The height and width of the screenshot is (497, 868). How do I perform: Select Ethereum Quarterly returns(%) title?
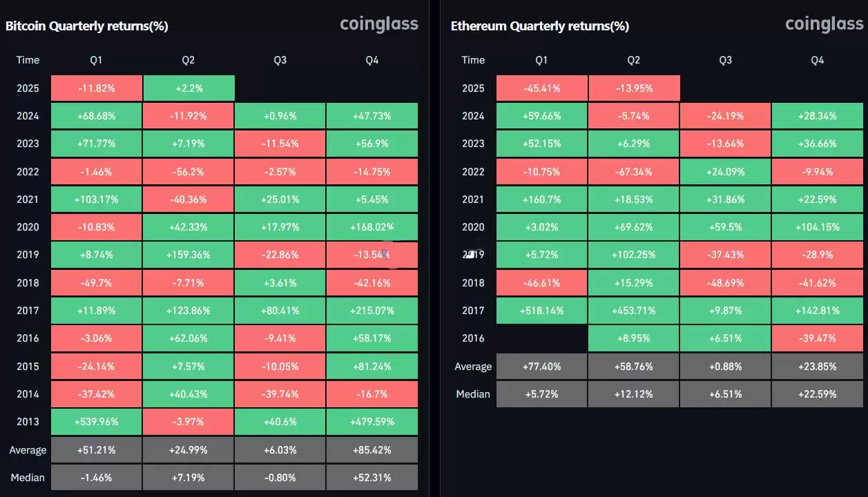(540, 26)
